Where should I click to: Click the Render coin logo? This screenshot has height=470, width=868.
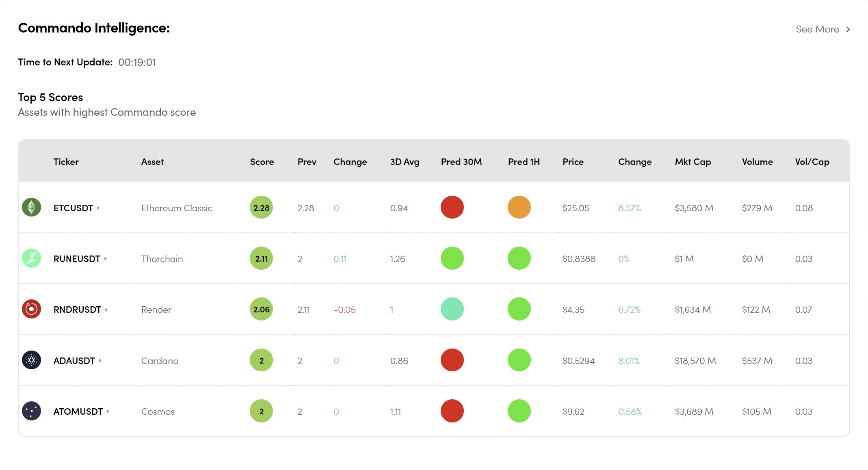pyautogui.click(x=31, y=309)
